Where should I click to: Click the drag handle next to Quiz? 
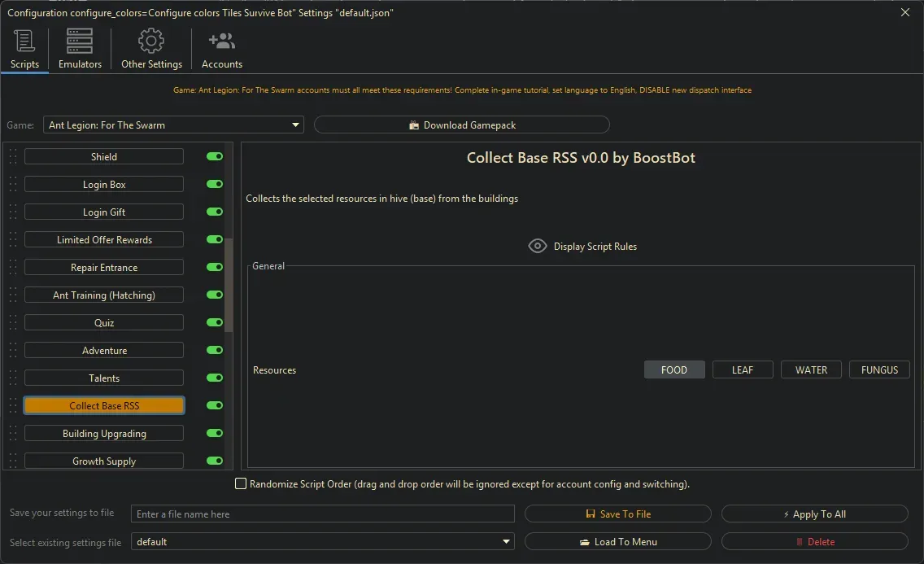pyautogui.click(x=13, y=323)
